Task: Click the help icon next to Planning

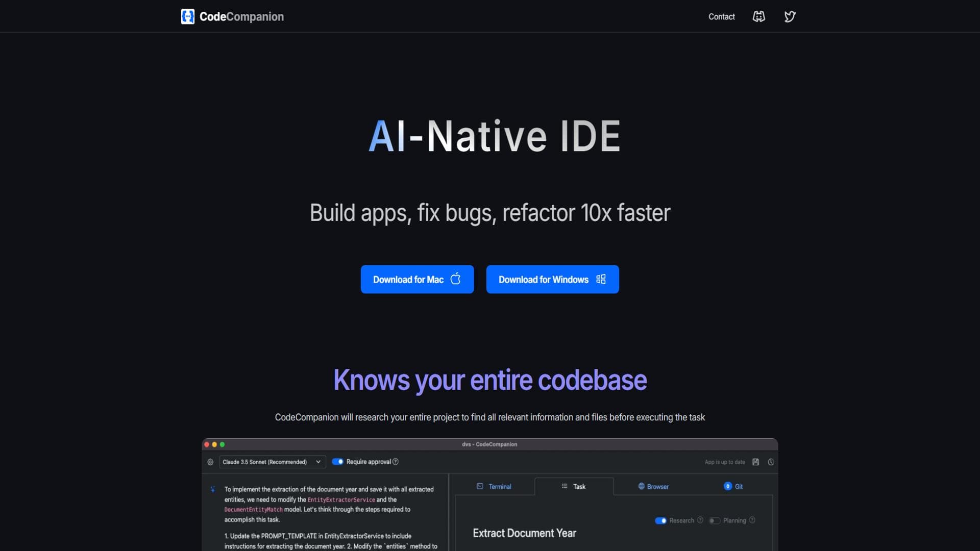Action: point(751,520)
